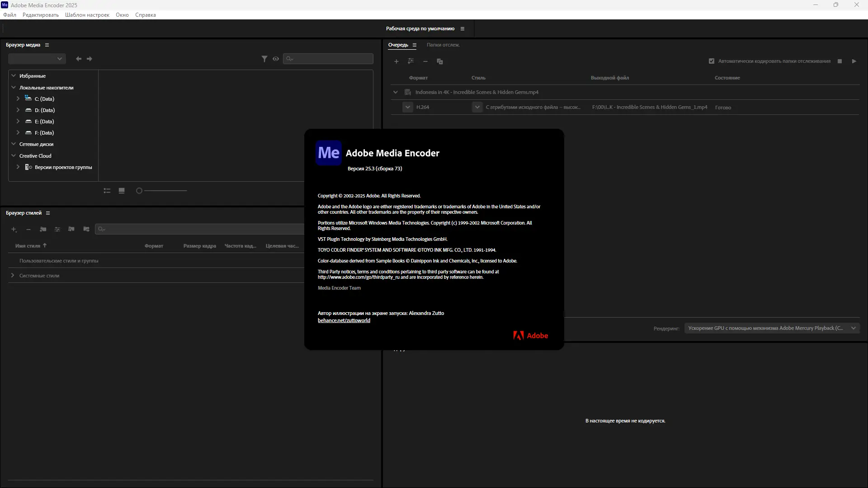Image resolution: width=868 pixels, height=488 pixels.
Task: Open the Справка menu
Action: (x=145, y=15)
